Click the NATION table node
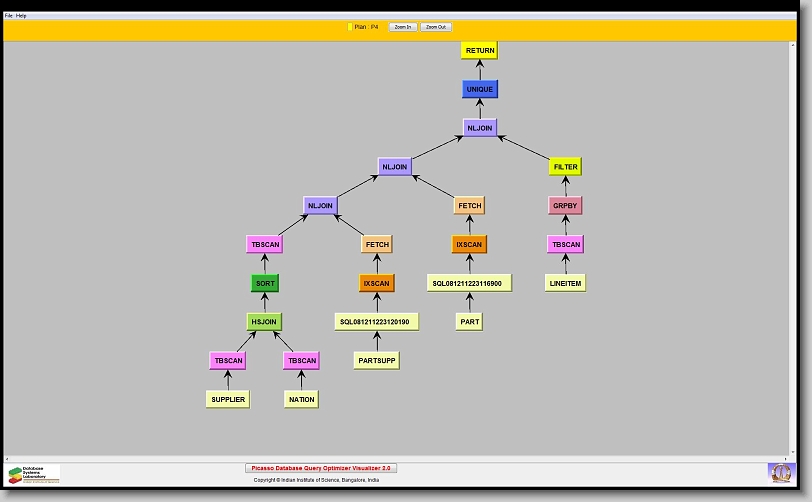 (301, 399)
